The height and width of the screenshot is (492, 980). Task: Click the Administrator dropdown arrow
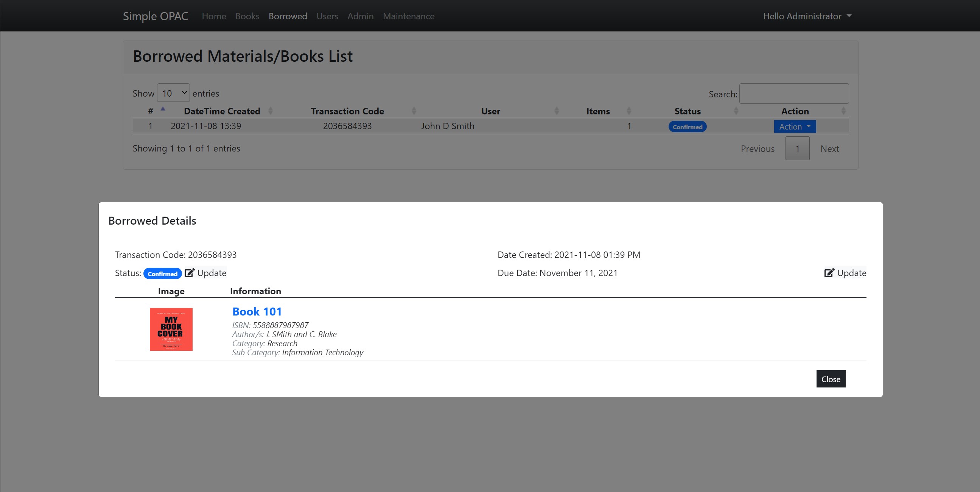click(850, 16)
